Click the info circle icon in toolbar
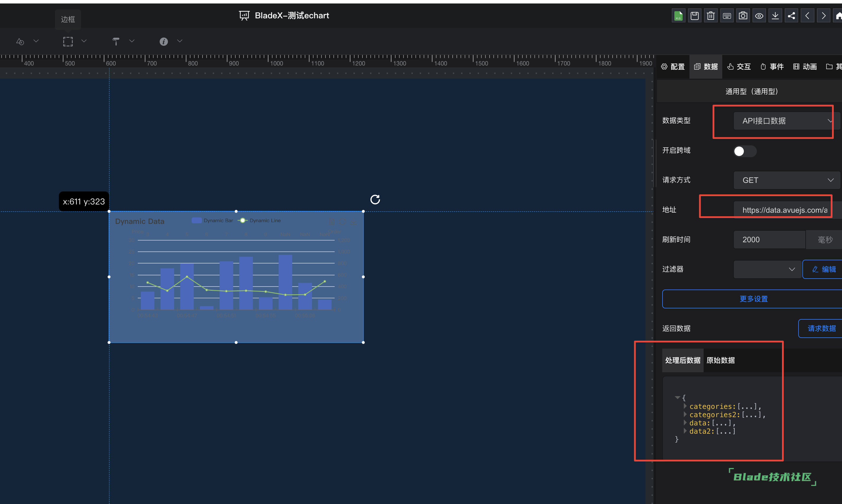 (164, 41)
